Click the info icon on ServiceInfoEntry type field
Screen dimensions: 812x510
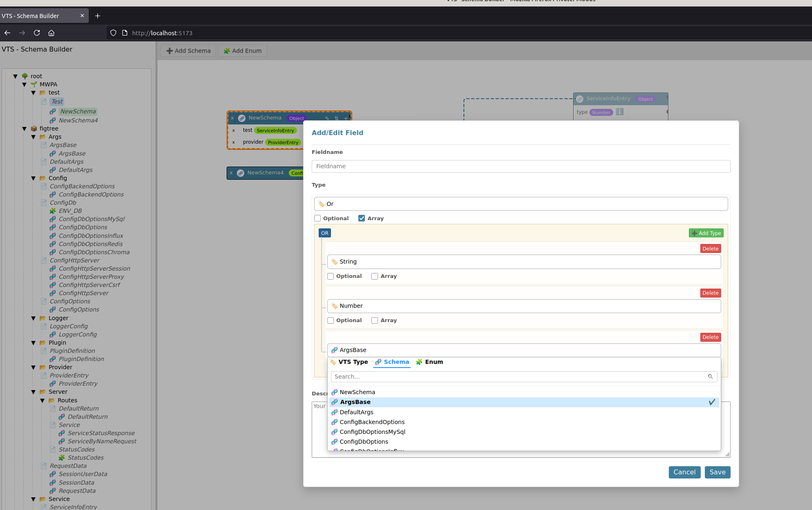click(620, 112)
